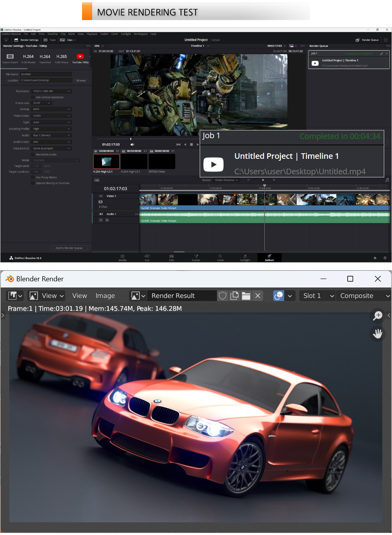Click the Browse button for Location
This screenshot has height=535, width=392.
pos(81,81)
